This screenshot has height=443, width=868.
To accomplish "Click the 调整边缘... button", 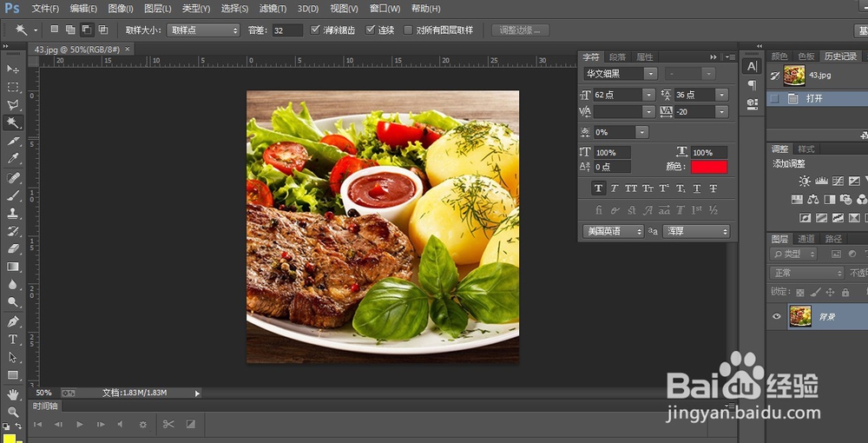I will (x=520, y=30).
